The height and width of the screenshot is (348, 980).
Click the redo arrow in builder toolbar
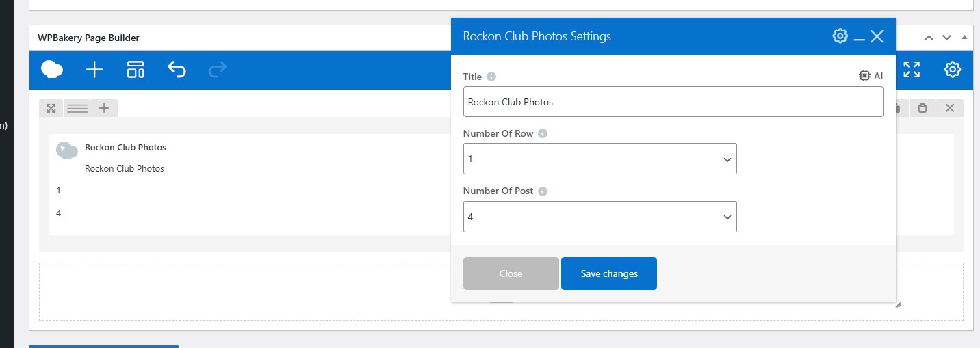[218, 69]
